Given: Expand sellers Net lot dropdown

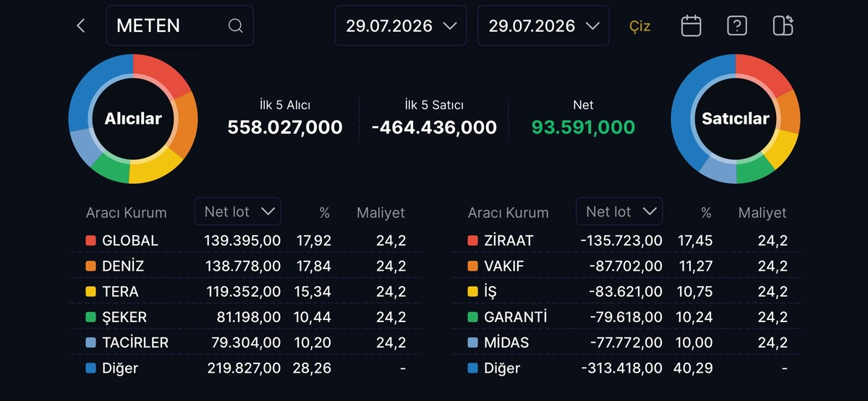Looking at the screenshot, I should tap(619, 211).
